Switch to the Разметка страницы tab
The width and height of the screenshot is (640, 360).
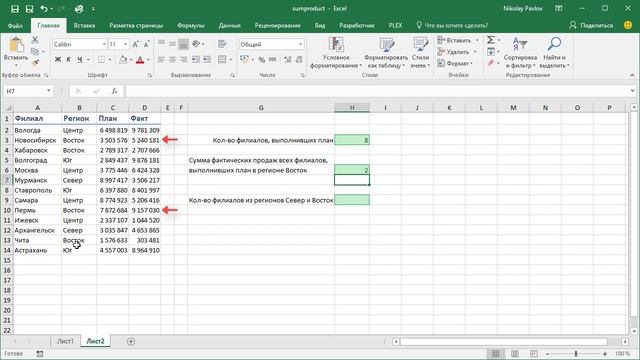coord(136,25)
